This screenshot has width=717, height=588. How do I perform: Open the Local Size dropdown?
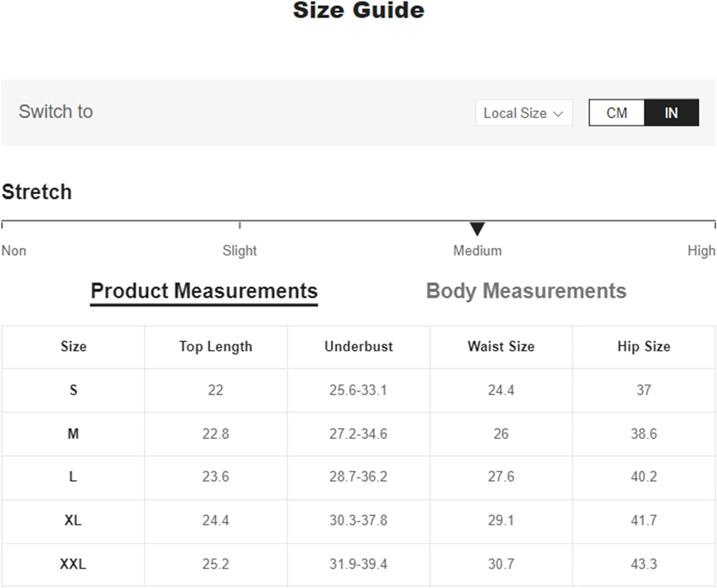click(524, 113)
